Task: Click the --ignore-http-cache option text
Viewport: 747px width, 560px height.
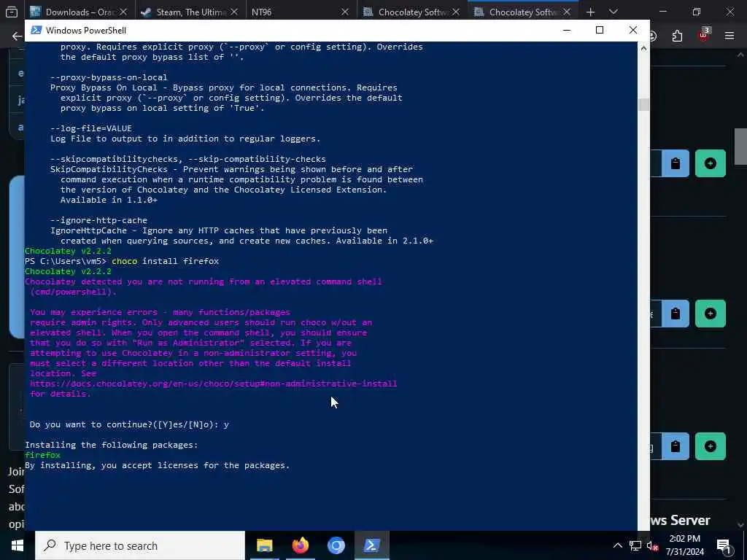Action: 98,220
